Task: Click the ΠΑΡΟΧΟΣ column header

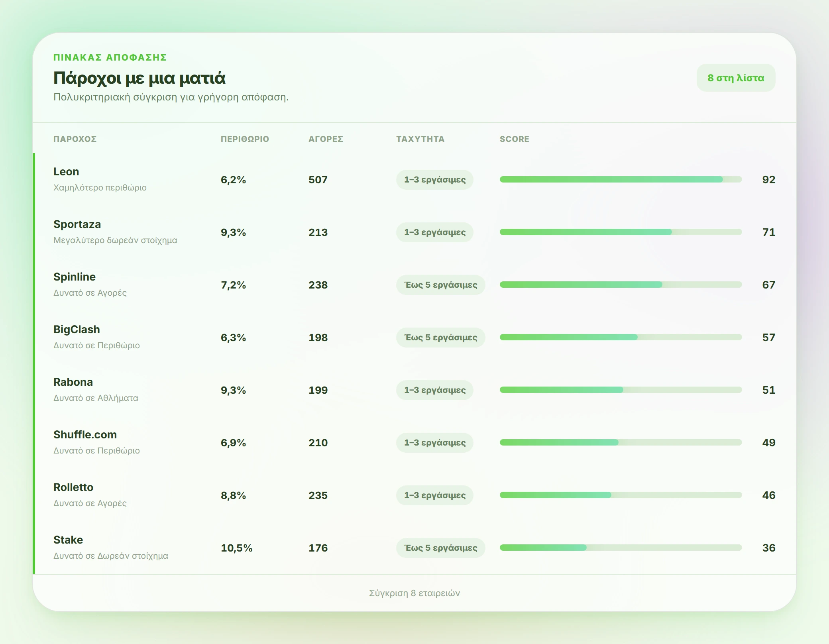Action: 75,139
